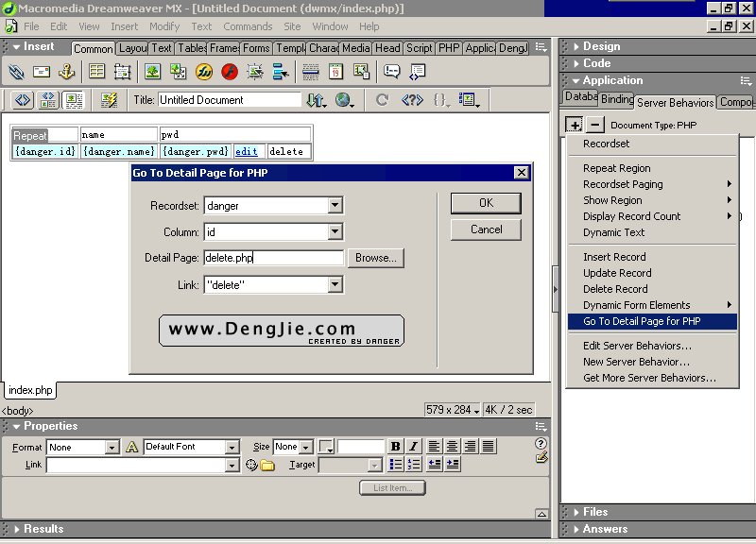Toggle Live Data view
The height and width of the screenshot is (544, 756).
tap(109, 100)
